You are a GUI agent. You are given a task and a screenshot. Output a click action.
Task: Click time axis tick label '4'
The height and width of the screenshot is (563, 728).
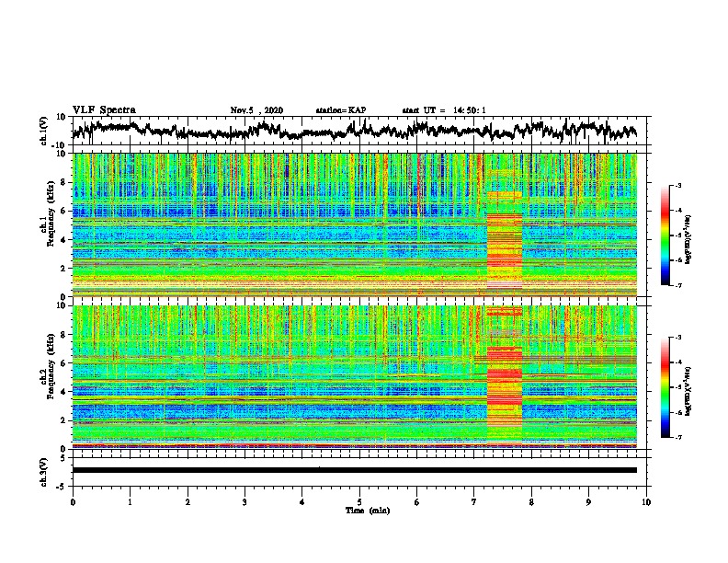[302, 502]
